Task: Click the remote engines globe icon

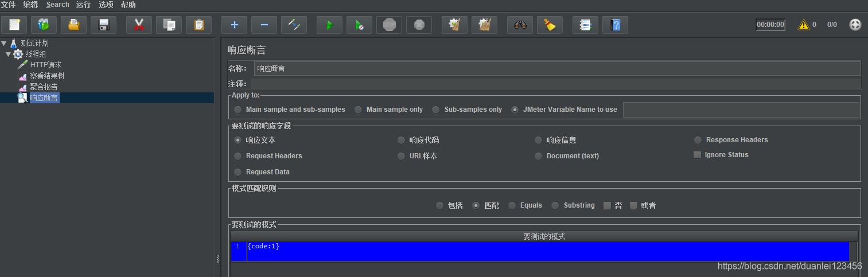Action: pos(855,25)
